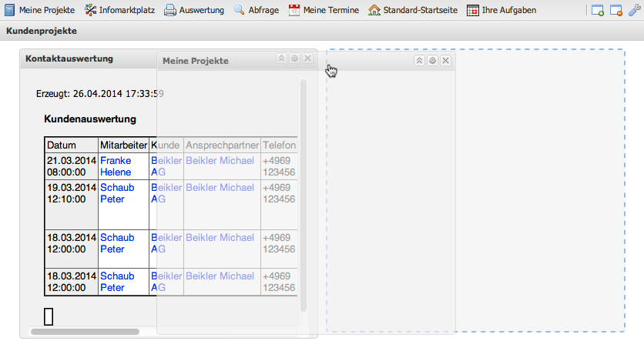
Task: Open Meine Projekte in the top toolbar
Action: (39, 10)
